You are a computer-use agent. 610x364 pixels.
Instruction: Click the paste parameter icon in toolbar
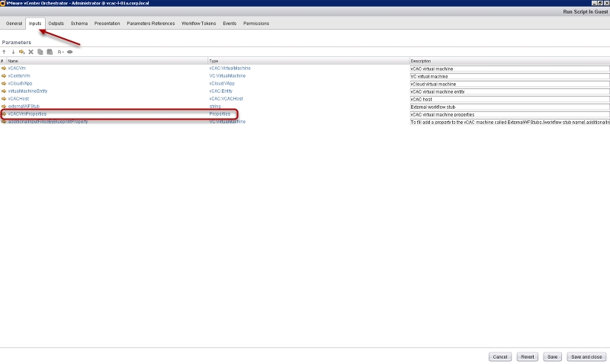click(x=50, y=52)
